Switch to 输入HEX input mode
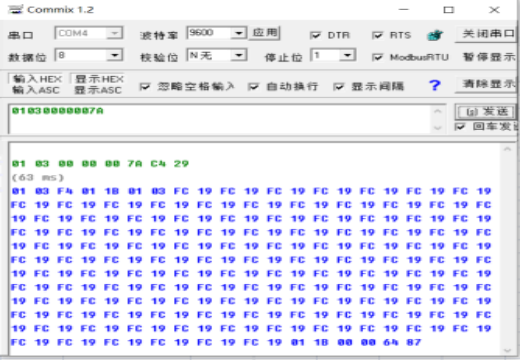Screen dimensions: 520x360 [37, 79]
